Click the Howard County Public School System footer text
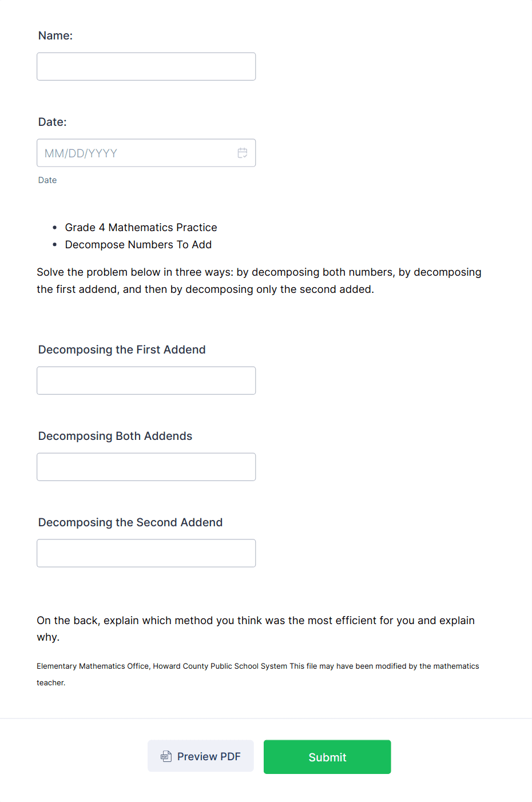Viewport: 532px width, 802px height. (x=257, y=666)
